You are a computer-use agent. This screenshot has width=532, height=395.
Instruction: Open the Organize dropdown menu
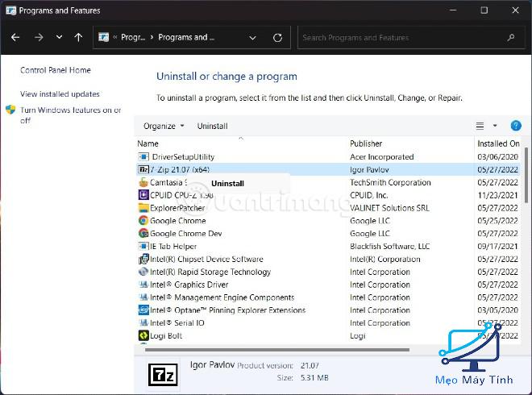point(164,127)
